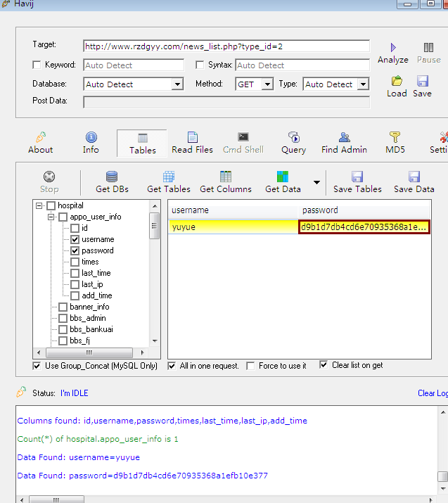Uncheck the username column checkbox
The image size is (448, 503).
coord(75,240)
